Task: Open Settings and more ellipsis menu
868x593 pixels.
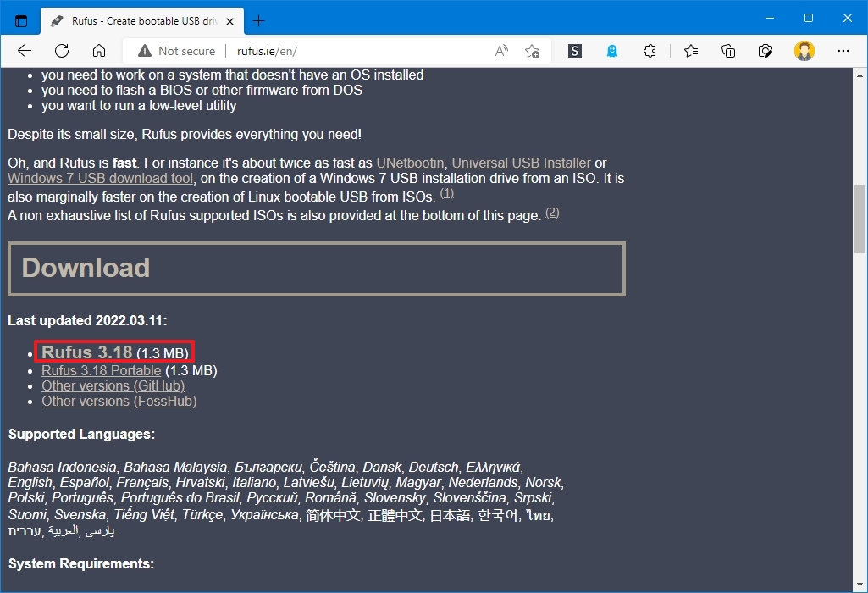Action: click(x=843, y=51)
